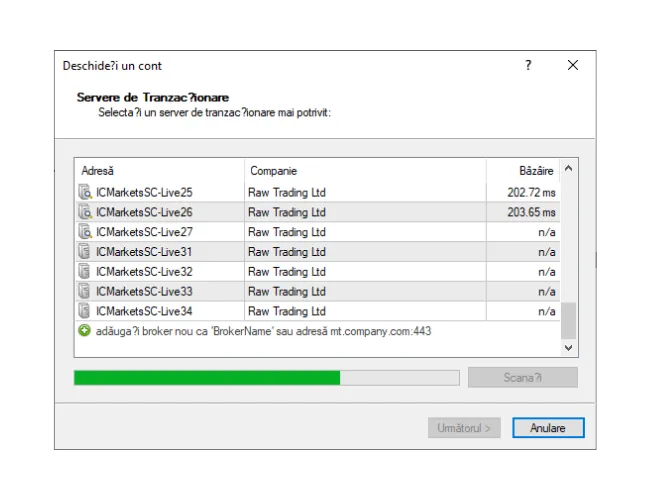
Task: Click the server icon beside ICMarketsSC-Live33
Action: tap(85, 292)
